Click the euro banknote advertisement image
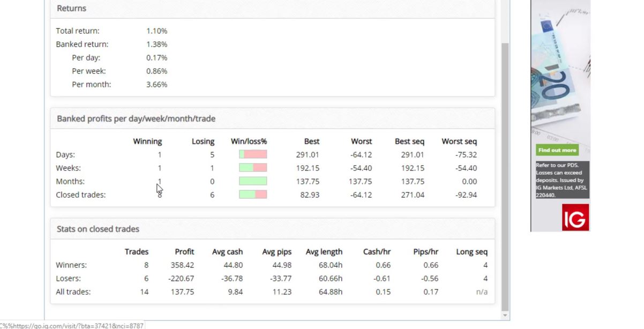The height and width of the screenshot is (329, 644). pyautogui.click(x=560, y=75)
